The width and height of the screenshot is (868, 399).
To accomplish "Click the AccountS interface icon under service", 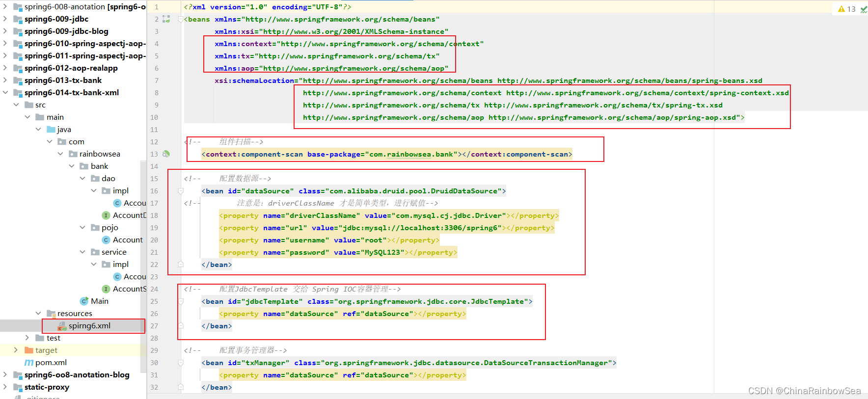I will pyautogui.click(x=106, y=289).
